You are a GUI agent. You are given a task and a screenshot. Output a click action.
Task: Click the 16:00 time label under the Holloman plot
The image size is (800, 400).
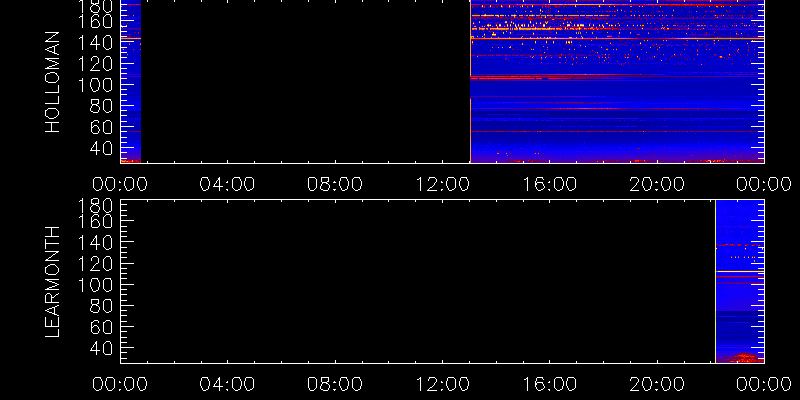549,184
